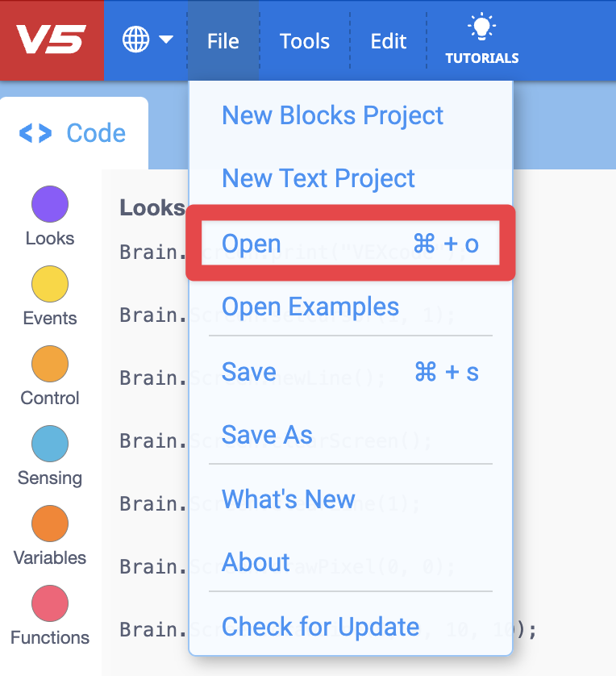Open the Edit menu

[388, 41]
